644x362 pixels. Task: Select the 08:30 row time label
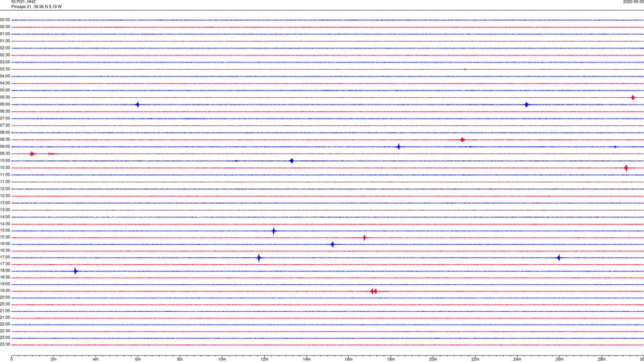tap(5, 139)
